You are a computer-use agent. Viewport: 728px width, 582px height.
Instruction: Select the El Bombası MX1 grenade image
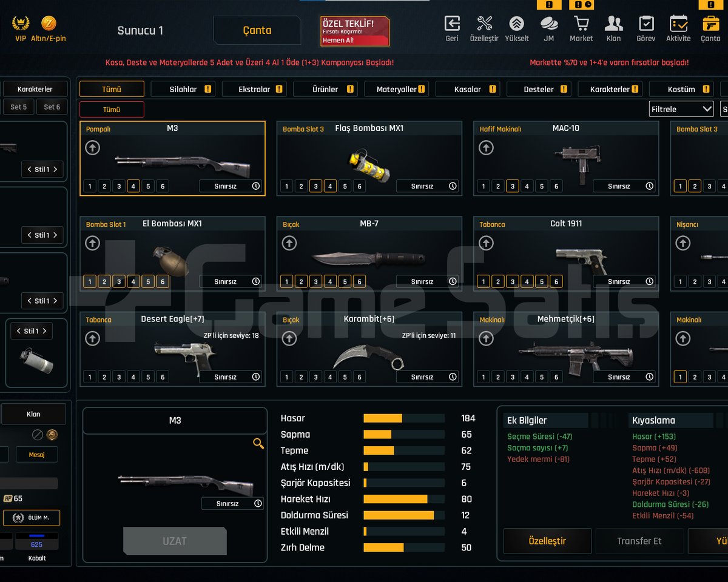pos(171,261)
